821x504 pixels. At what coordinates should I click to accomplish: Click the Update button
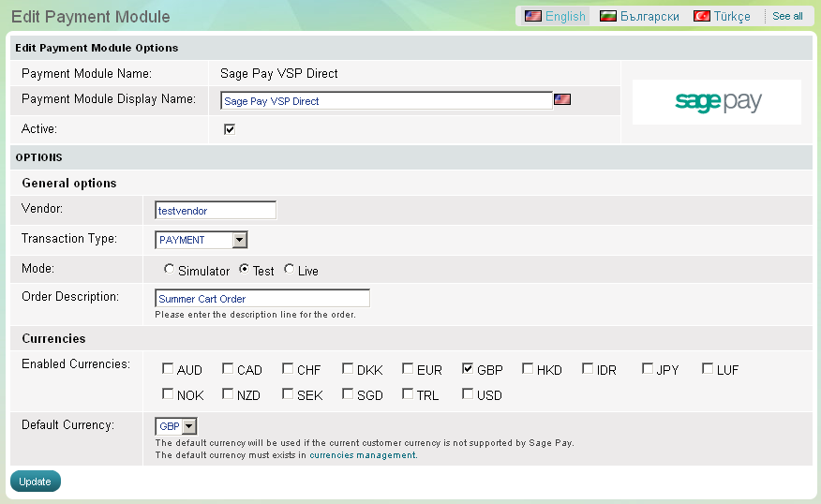click(x=36, y=482)
